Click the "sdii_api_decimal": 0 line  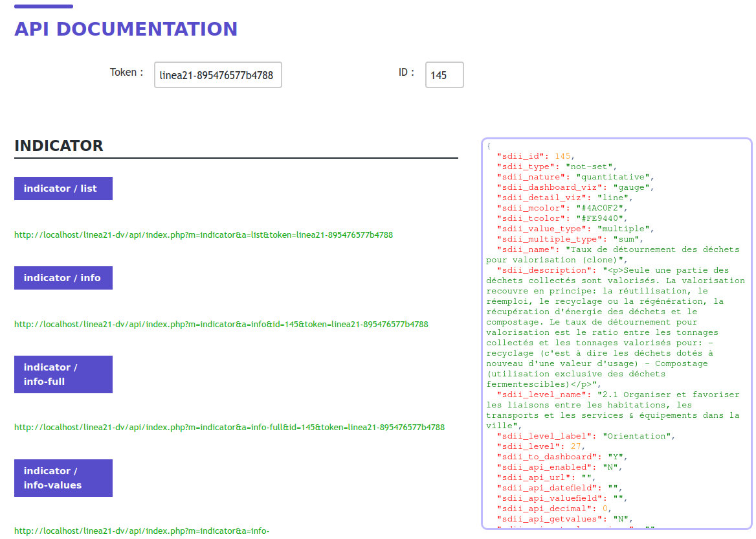click(554, 509)
